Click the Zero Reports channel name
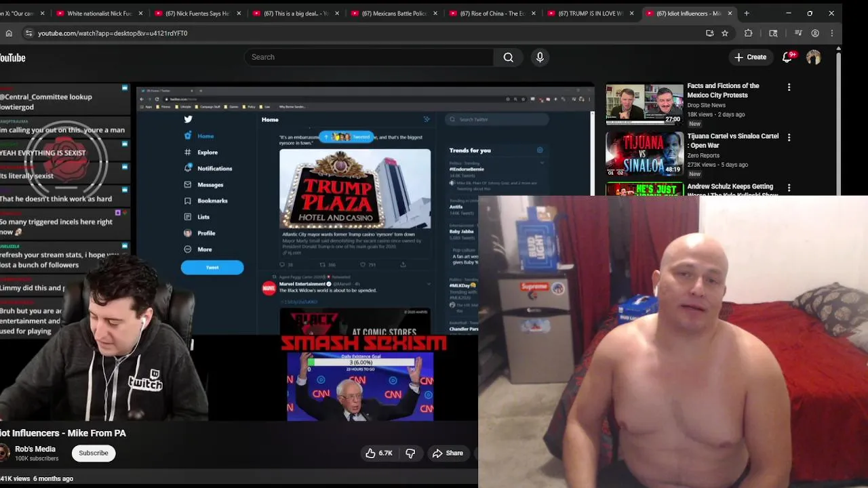This screenshot has height=488, width=868. coord(703,156)
